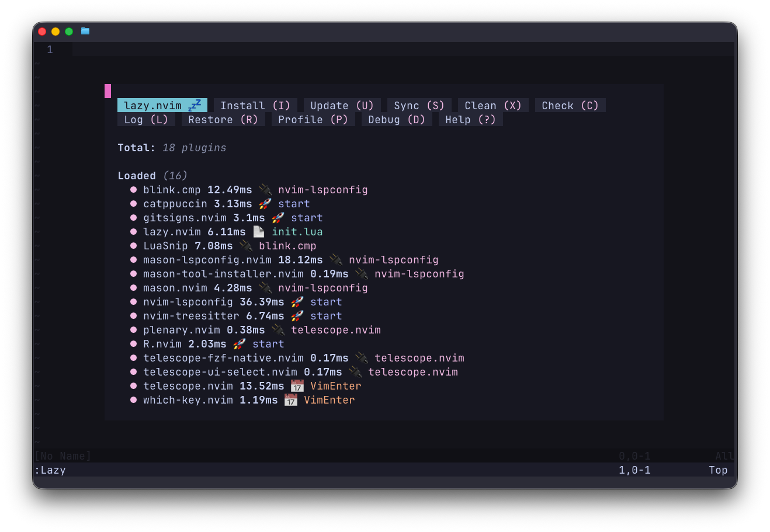The height and width of the screenshot is (532, 770).
Task: Switch to the Profile (P) view
Action: click(313, 120)
